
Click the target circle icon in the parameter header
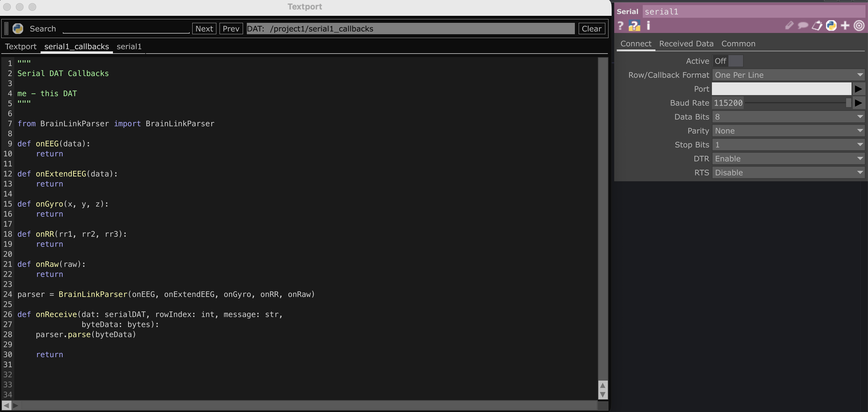859,26
